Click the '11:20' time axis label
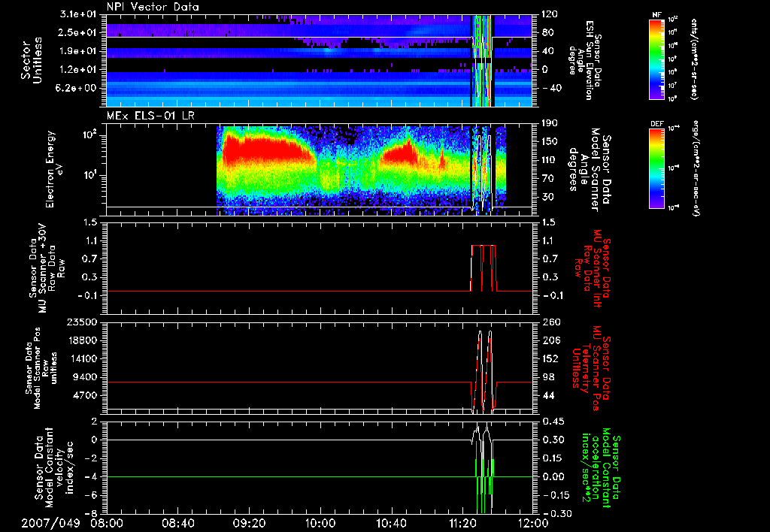The image size is (770, 532). click(462, 523)
